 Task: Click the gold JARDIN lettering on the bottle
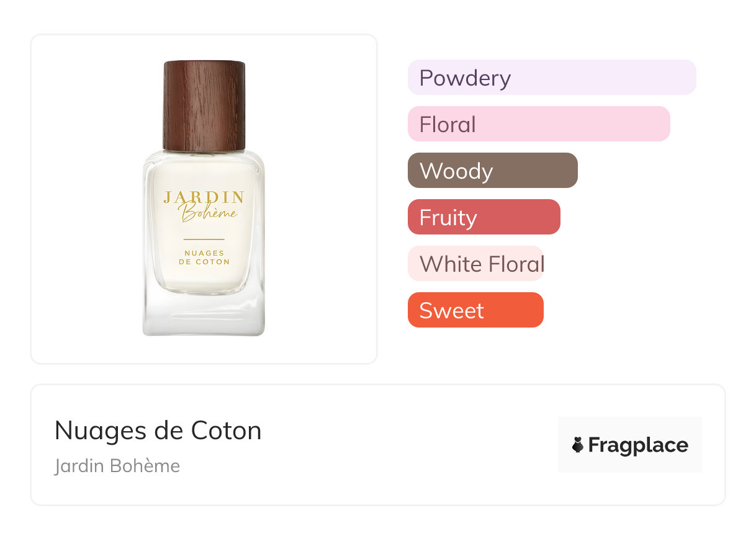click(x=204, y=197)
